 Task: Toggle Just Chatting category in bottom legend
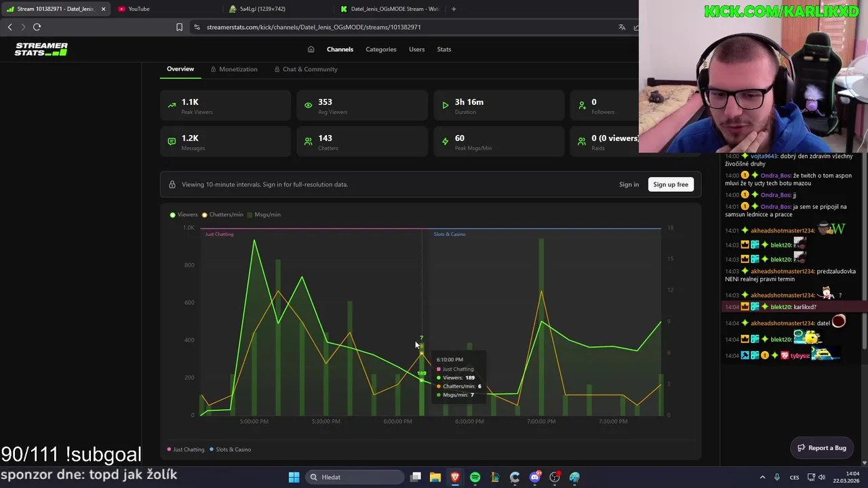[x=185, y=449]
